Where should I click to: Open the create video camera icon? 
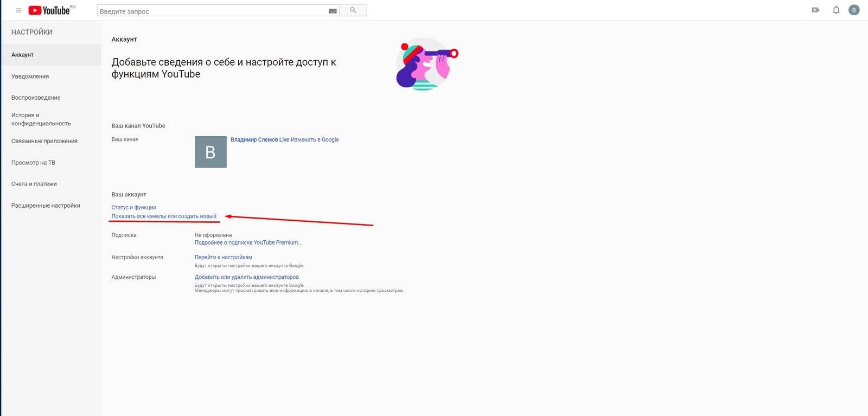pyautogui.click(x=815, y=10)
